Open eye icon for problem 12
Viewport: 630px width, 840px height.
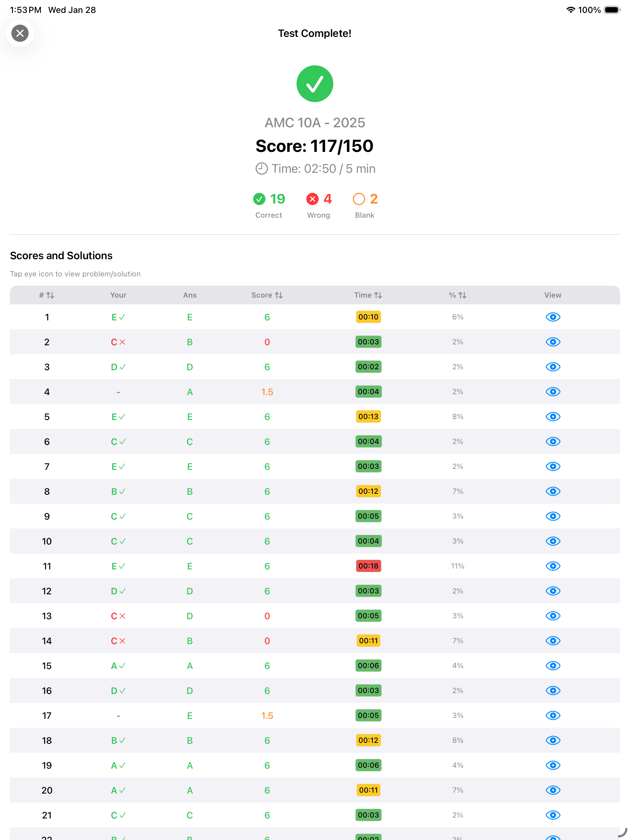(553, 591)
